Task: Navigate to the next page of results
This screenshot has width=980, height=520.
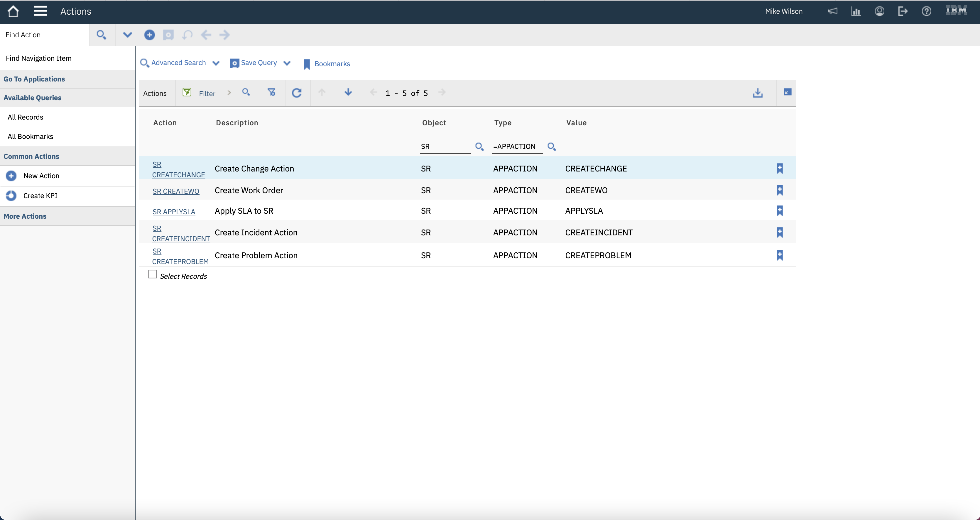Action: (442, 93)
